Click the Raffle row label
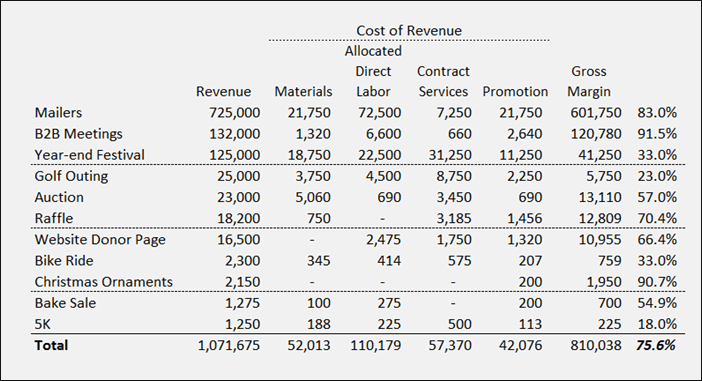This screenshot has width=702, height=381. coord(54,218)
